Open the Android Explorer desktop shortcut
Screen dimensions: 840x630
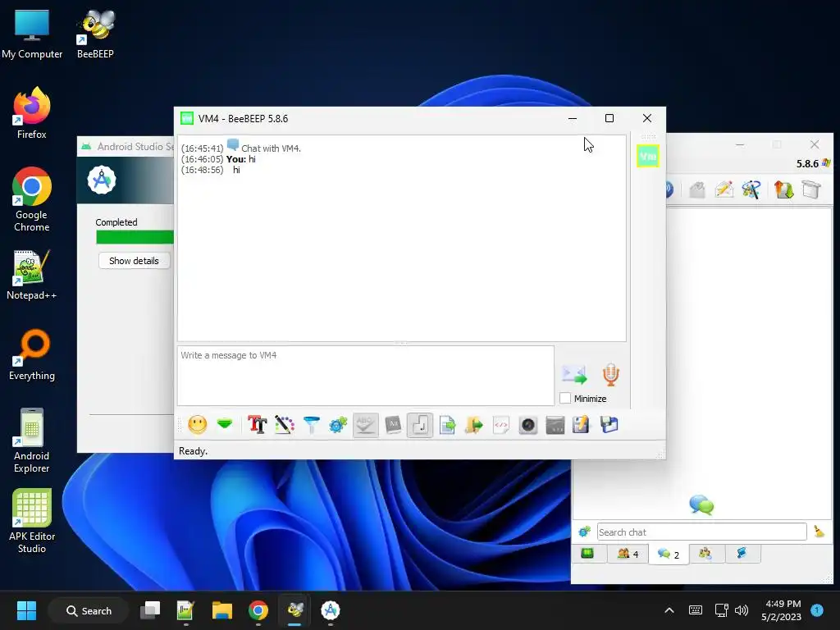pos(32,441)
